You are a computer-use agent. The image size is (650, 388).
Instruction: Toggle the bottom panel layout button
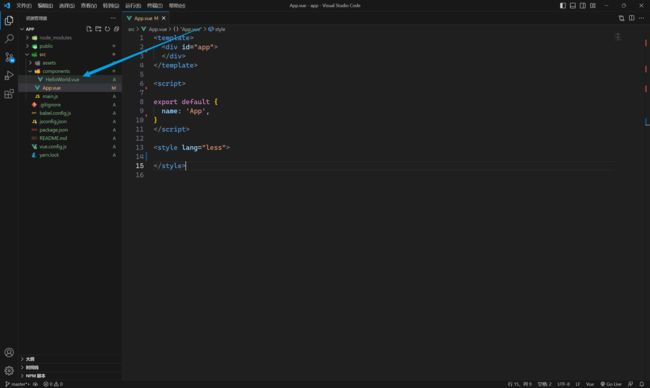pyautogui.click(x=572, y=5)
